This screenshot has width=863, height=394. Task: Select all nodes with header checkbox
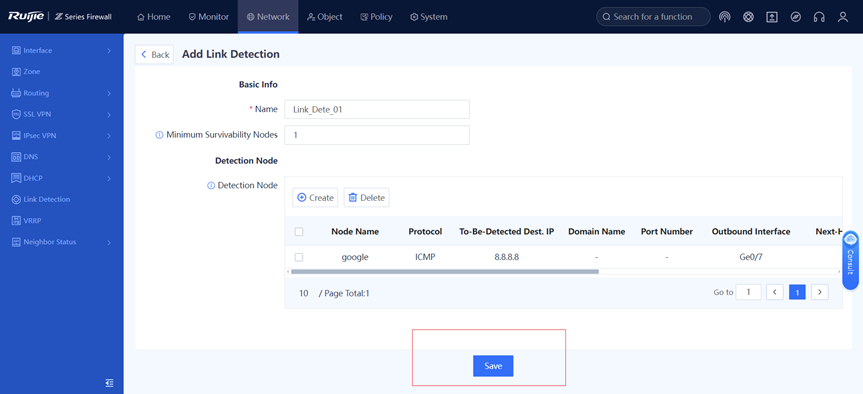299,232
